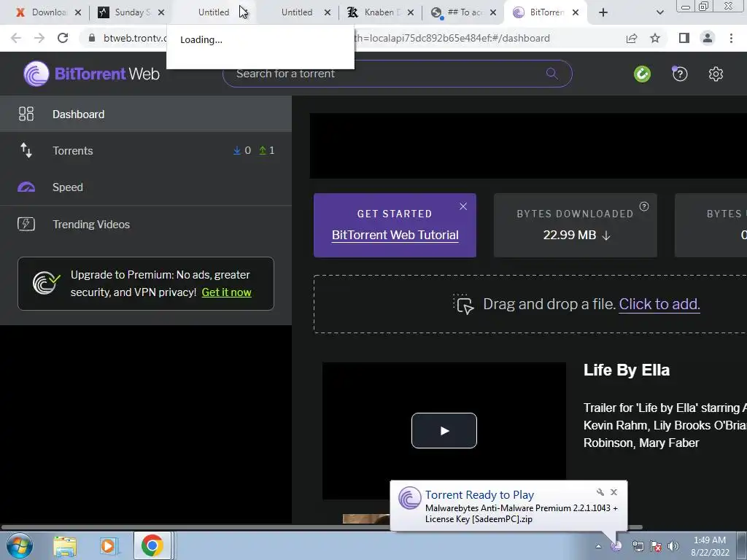Open a new browser tab
The width and height of the screenshot is (747, 560).
(x=603, y=12)
